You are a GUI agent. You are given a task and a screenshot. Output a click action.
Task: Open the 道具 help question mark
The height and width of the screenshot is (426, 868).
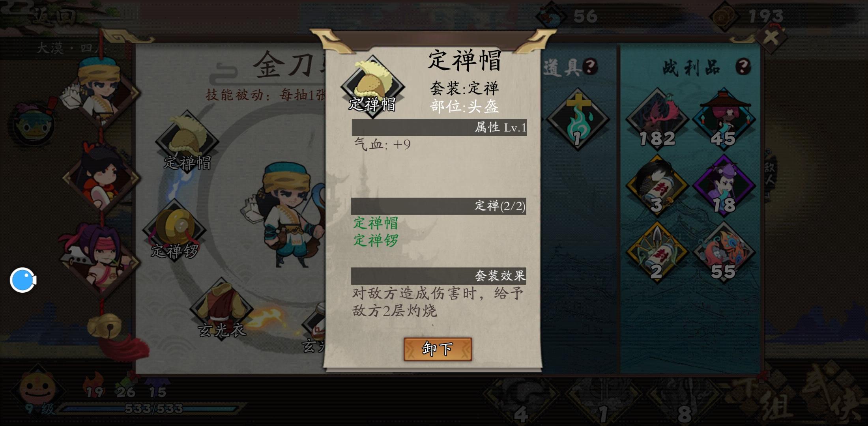pos(590,67)
